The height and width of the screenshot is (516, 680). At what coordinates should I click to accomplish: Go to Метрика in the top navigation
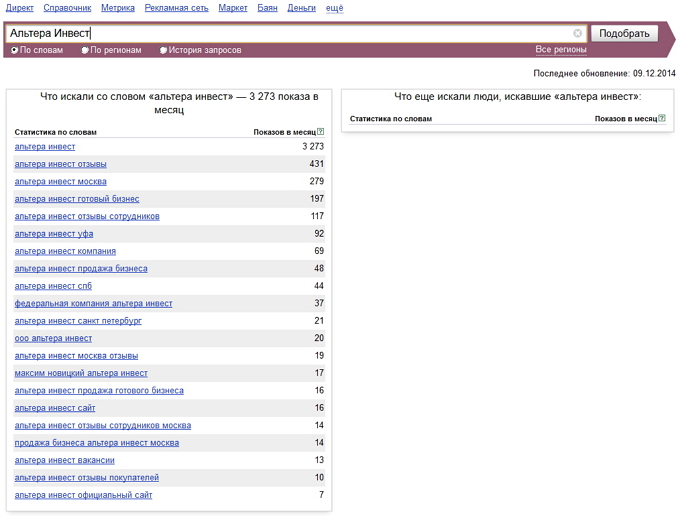pos(118,8)
